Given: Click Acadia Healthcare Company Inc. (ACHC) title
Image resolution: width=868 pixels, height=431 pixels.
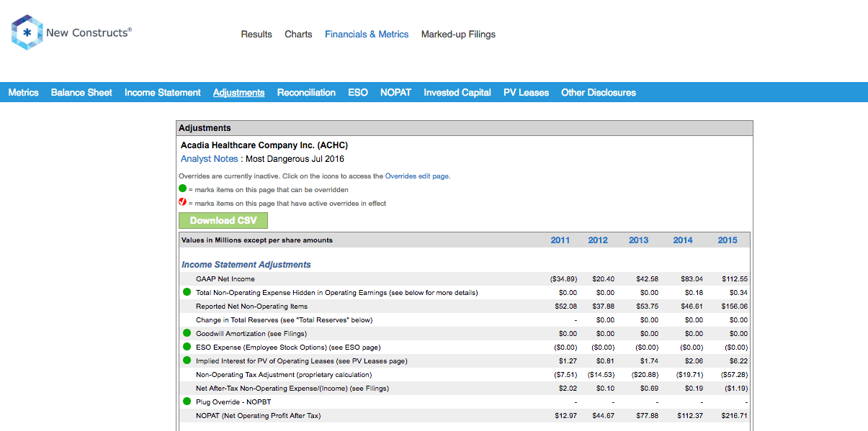Looking at the screenshot, I should pyautogui.click(x=264, y=145).
